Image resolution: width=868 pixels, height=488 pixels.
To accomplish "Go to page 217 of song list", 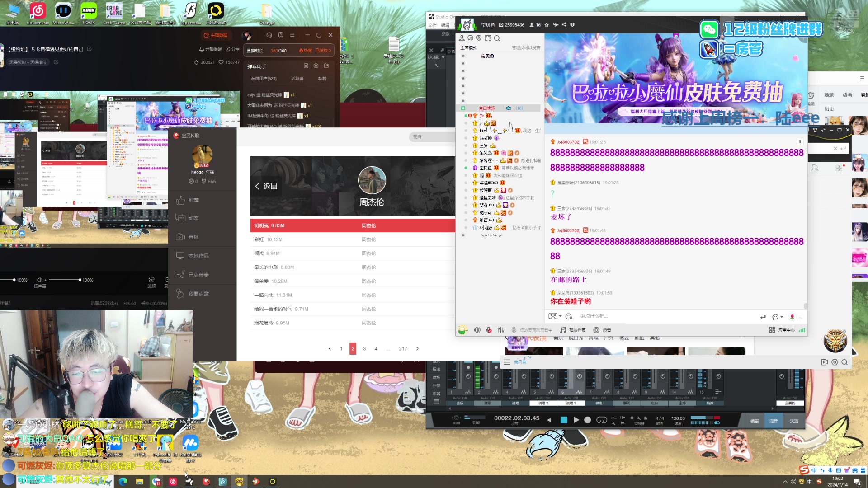I will pos(403,349).
